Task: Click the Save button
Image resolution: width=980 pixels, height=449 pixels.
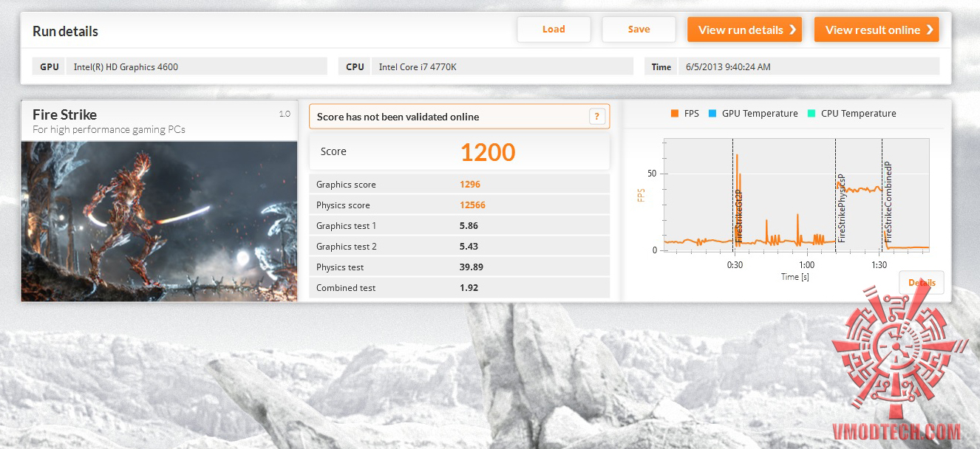Action: tap(639, 30)
